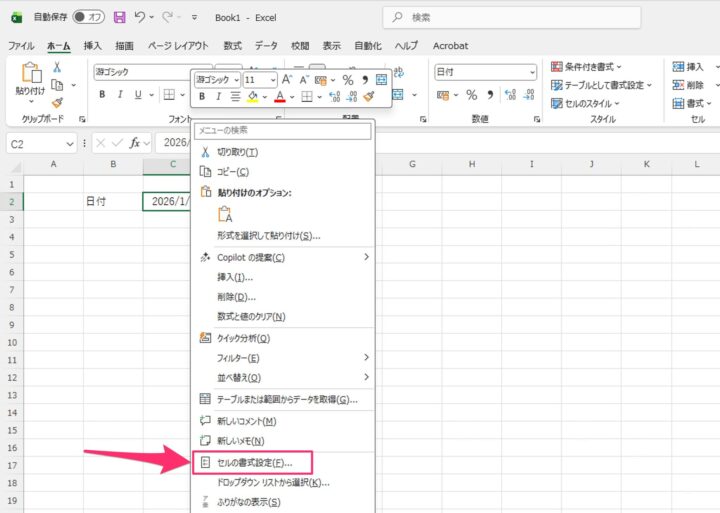
Task: Apply percent style from mini toolbar
Action: click(347, 79)
